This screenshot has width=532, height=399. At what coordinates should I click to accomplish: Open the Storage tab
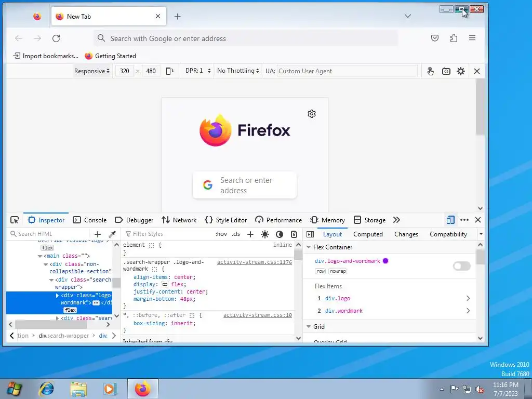pos(369,220)
